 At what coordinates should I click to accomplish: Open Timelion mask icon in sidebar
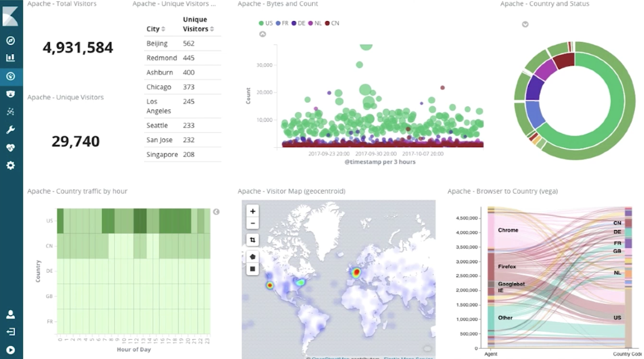tap(11, 94)
